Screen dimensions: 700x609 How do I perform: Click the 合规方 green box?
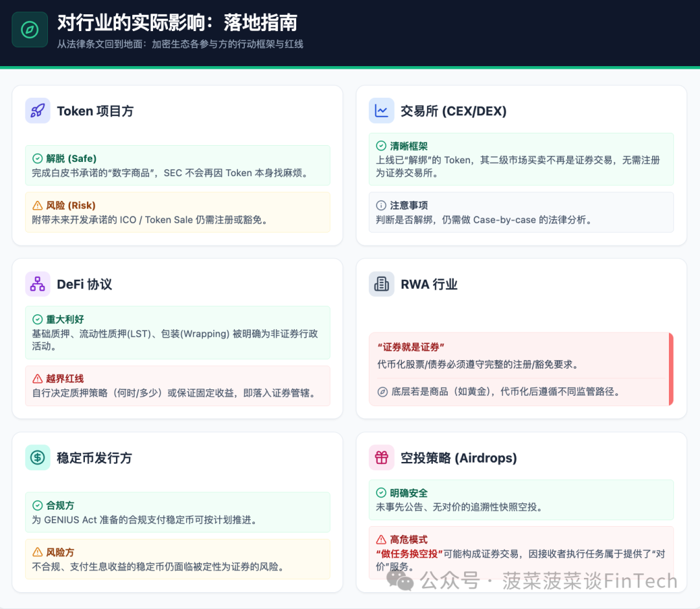point(177,512)
